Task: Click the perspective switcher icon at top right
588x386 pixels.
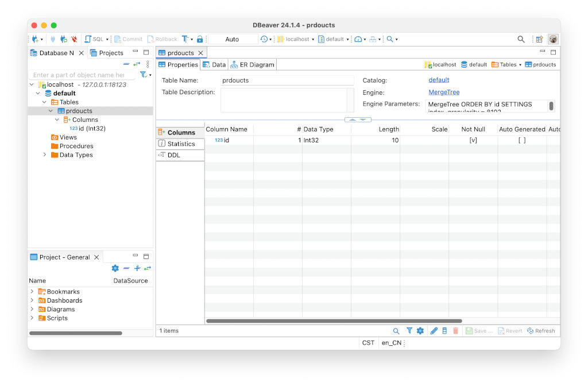Action: (x=539, y=39)
